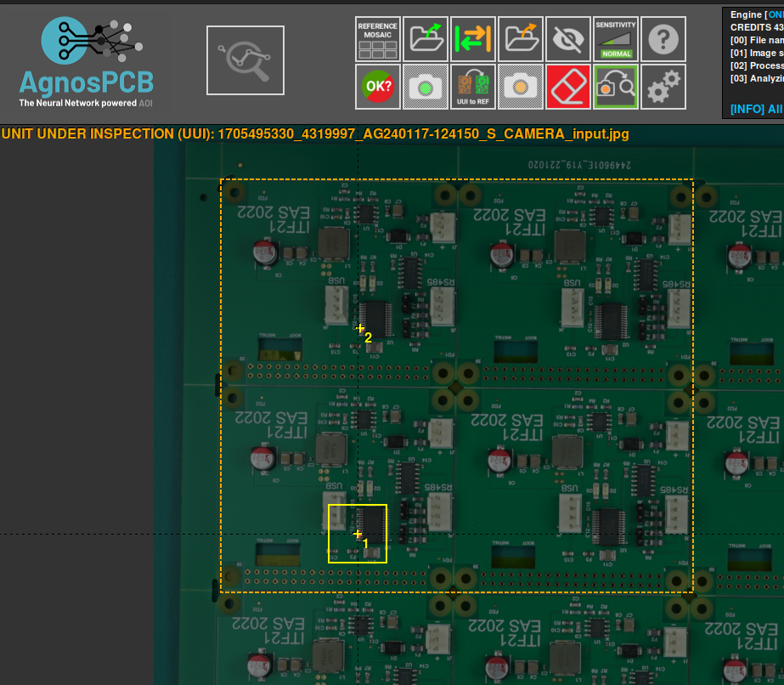The width and height of the screenshot is (784, 685).
Task: Open the help question mark button
Action: 663,39
